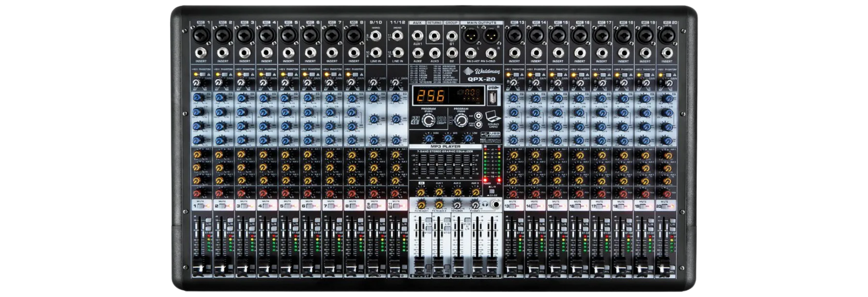Screen dimensions: 868x297
Task: Click the PHONES level knob
Action: pyautogui.click(x=475, y=205)
